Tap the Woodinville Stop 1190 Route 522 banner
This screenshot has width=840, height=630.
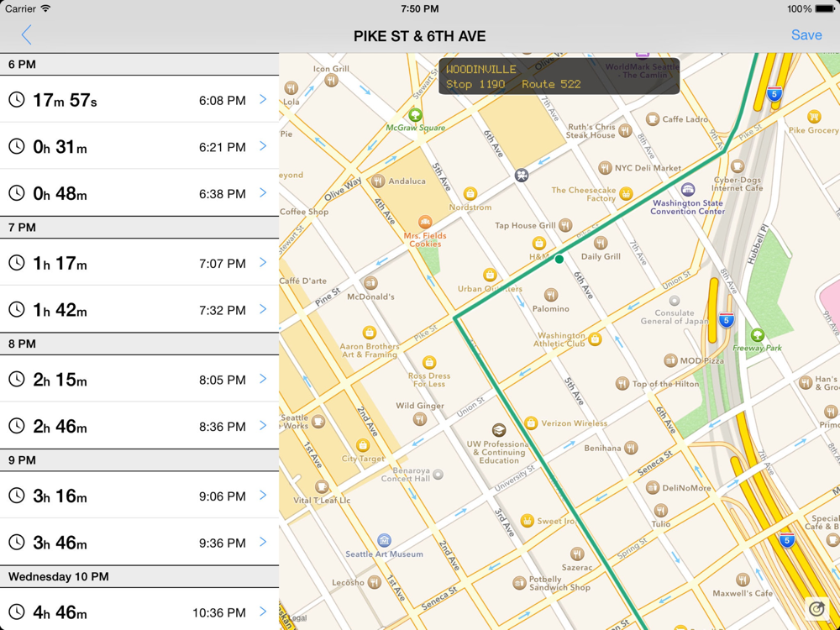click(x=559, y=76)
